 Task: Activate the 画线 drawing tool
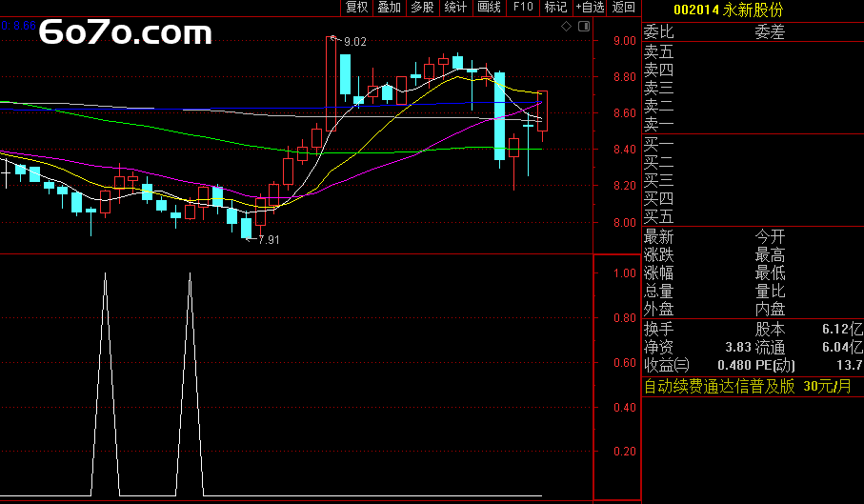tap(490, 8)
